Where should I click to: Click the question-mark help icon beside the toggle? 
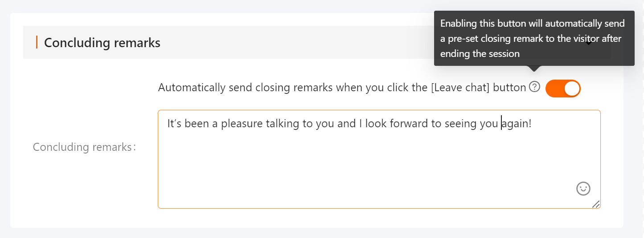pyautogui.click(x=534, y=87)
